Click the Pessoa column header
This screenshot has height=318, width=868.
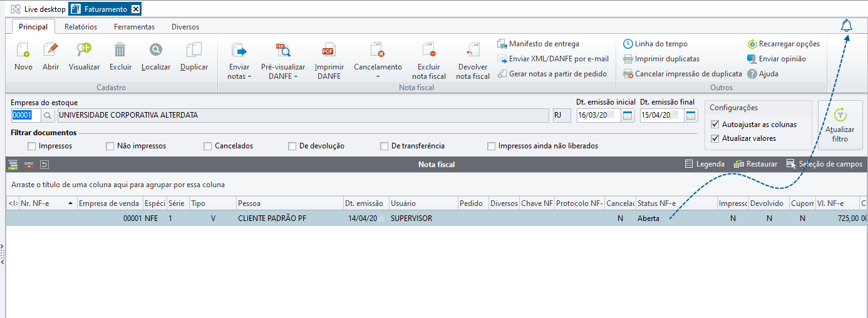(x=289, y=203)
